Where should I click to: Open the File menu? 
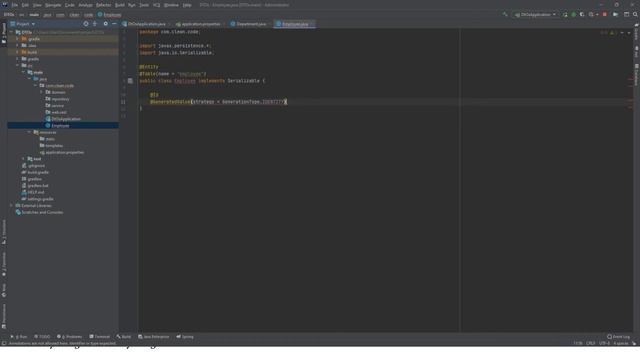click(15, 5)
